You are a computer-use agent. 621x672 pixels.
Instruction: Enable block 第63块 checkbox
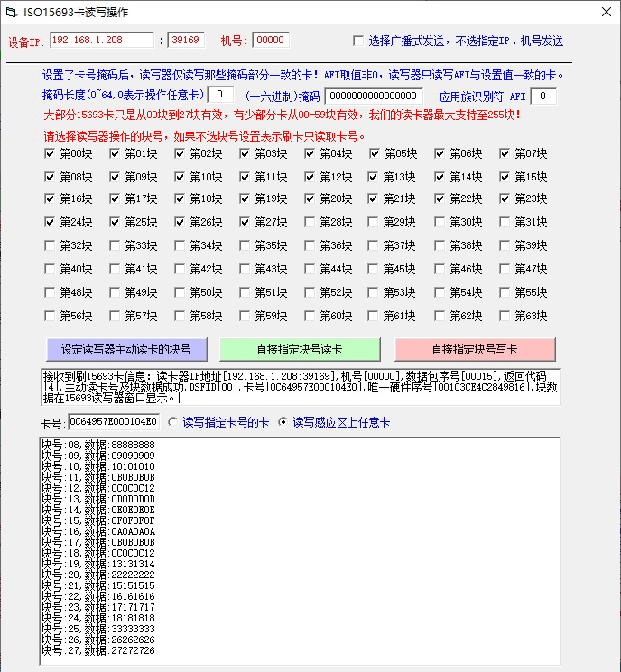pyautogui.click(x=505, y=316)
